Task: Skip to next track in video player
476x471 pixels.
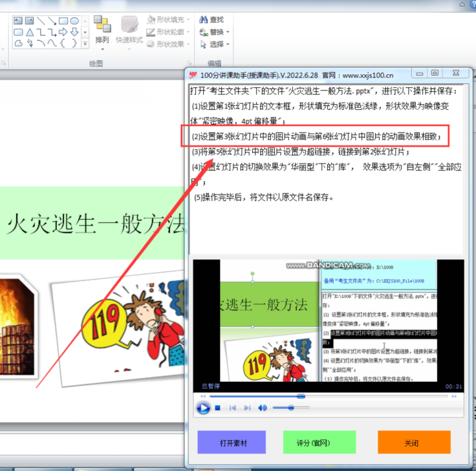Action: click(248, 408)
